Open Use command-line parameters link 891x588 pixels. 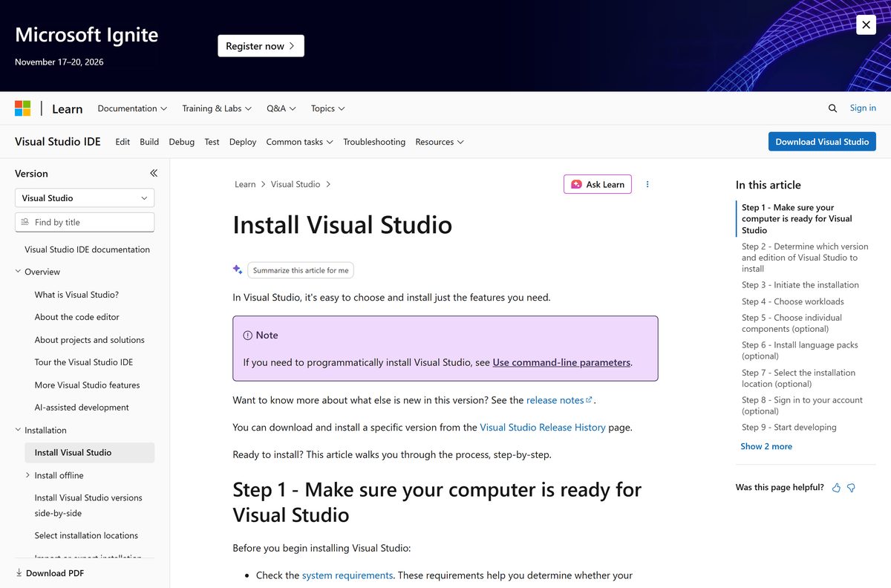(x=561, y=362)
